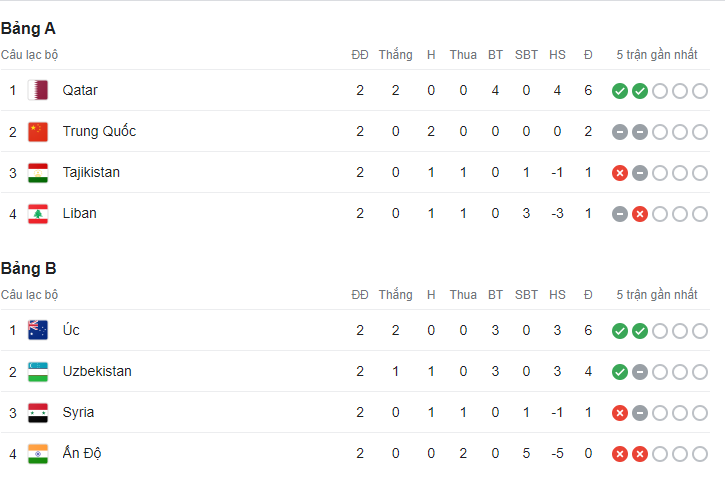Click Qatar's first green win indicator

tap(620, 91)
